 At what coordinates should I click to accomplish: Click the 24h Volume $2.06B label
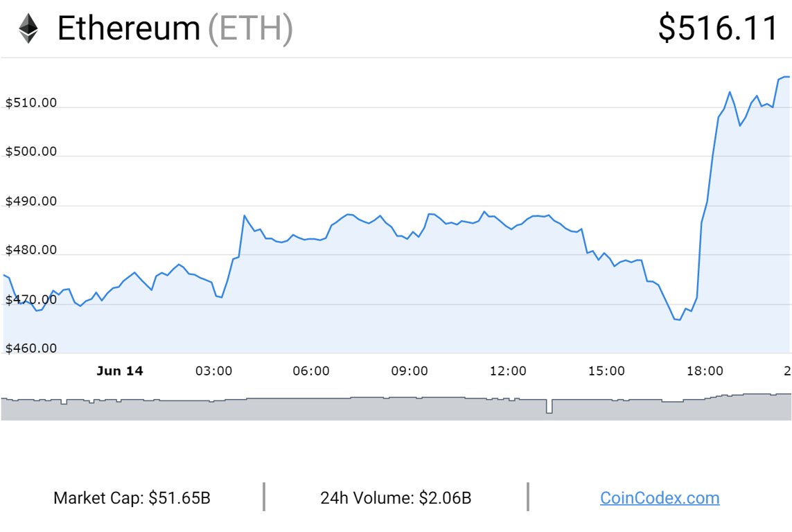396,497
